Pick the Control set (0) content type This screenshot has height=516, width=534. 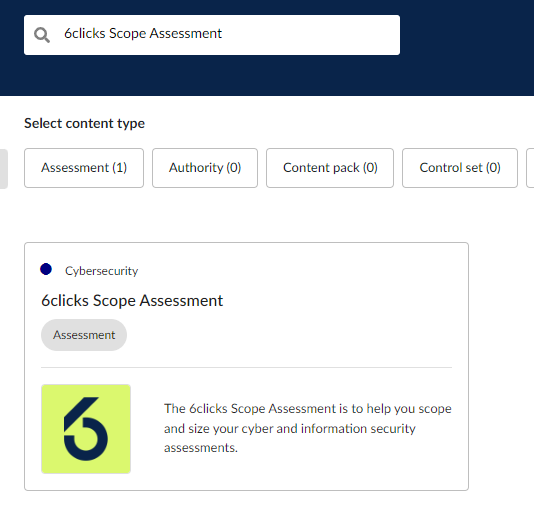[460, 168]
